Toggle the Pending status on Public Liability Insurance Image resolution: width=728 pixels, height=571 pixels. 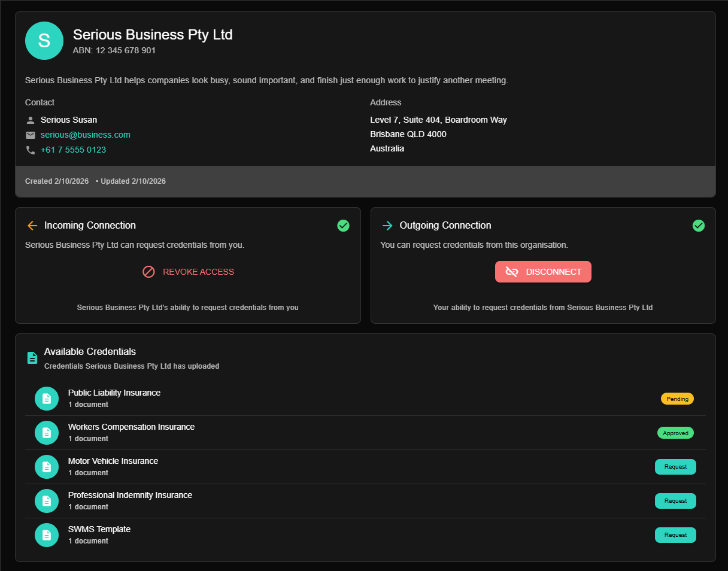[677, 398]
